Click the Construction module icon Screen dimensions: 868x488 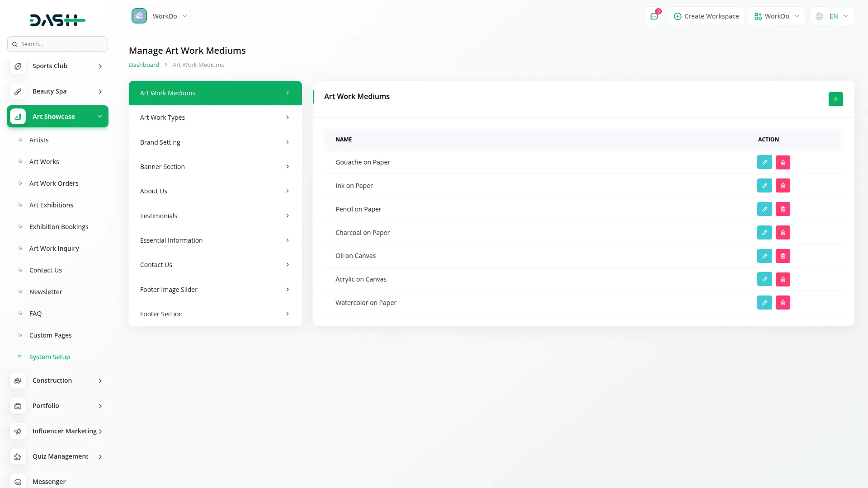(18, 380)
